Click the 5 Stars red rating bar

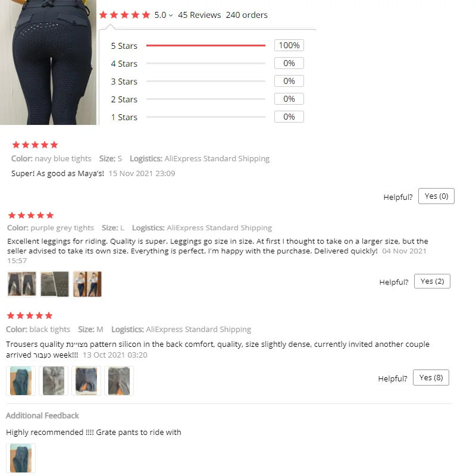(205, 46)
